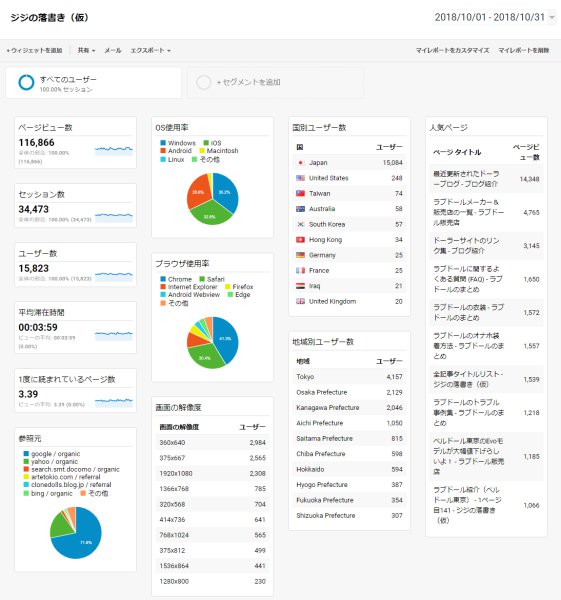Click the Chrome legend swatch
This screenshot has width=561, height=600.
click(x=163, y=279)
